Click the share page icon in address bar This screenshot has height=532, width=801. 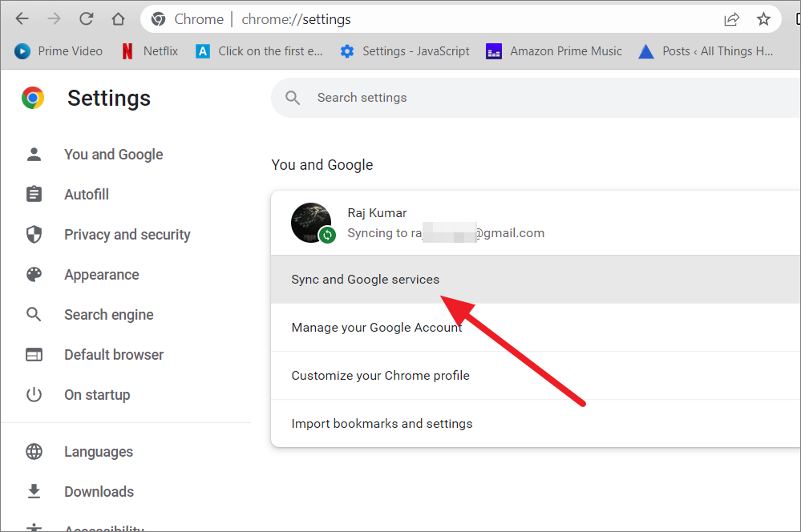pos(731,19)
